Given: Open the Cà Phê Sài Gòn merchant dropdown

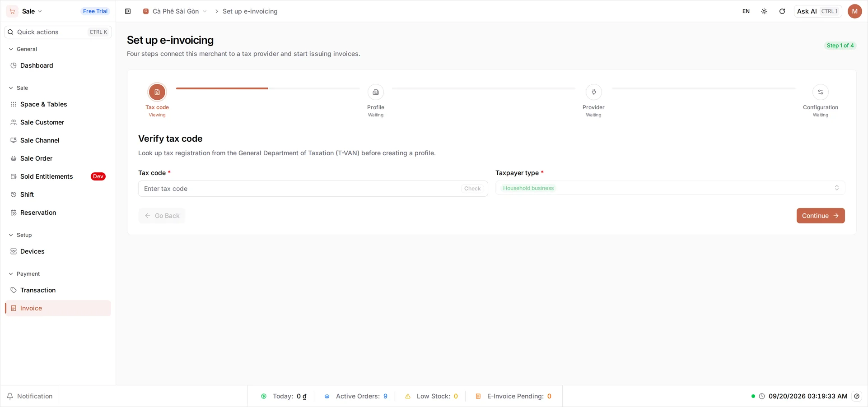Looking at the screenshot, I should tap(175, 11).
